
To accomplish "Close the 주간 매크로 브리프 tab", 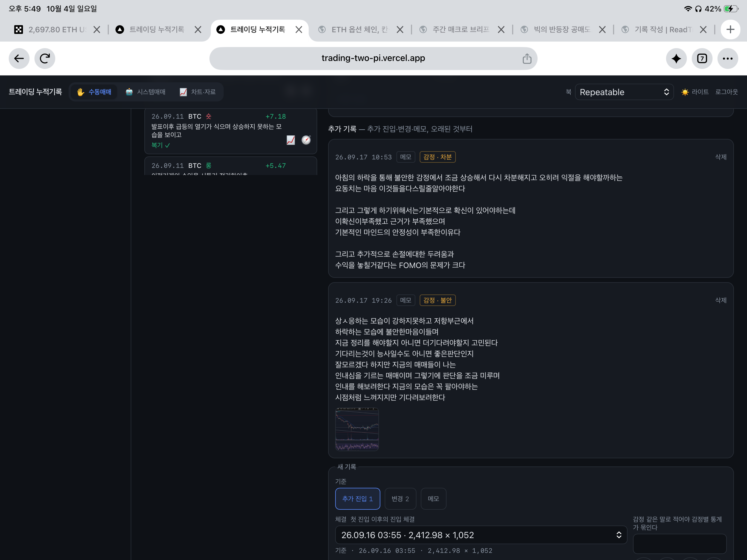I will tap(501, 30).
